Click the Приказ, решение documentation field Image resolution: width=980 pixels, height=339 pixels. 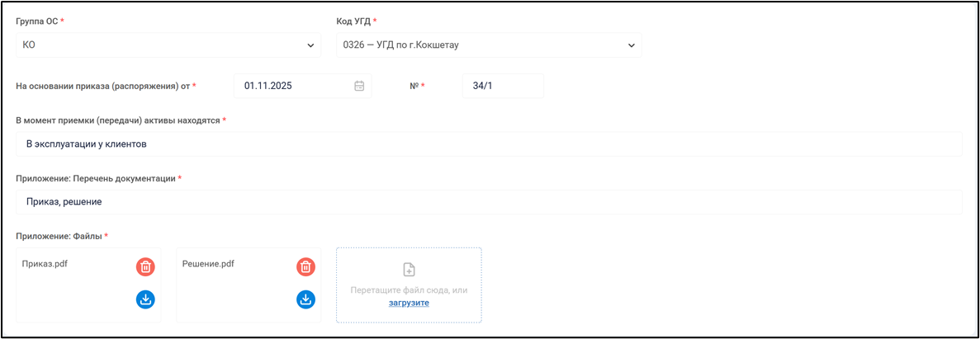pyautogui.click(x=489, y=202)
